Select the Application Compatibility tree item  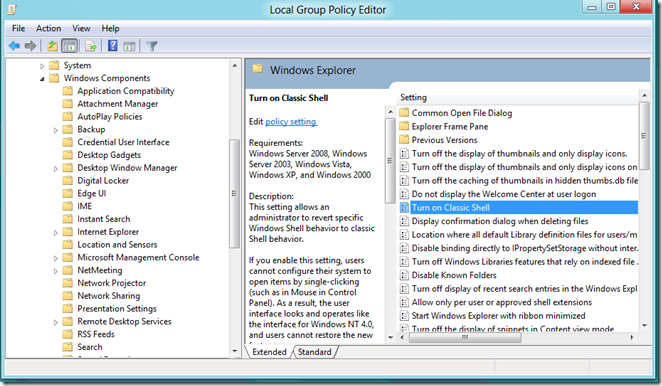click(125, 91)
